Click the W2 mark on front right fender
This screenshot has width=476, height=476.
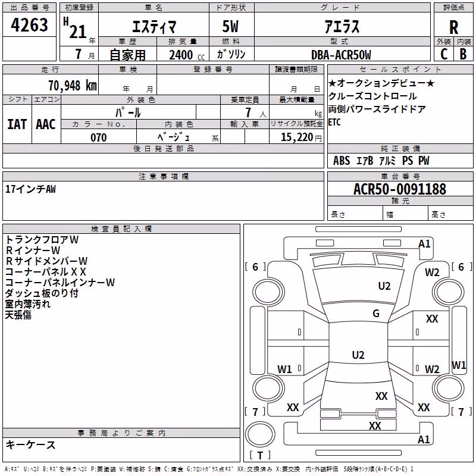[433, 273]
